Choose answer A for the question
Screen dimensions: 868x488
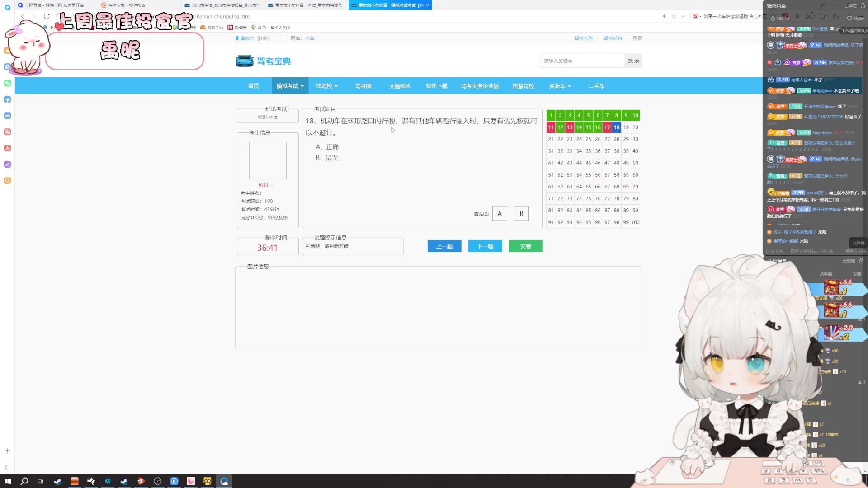tap(500, 214)
